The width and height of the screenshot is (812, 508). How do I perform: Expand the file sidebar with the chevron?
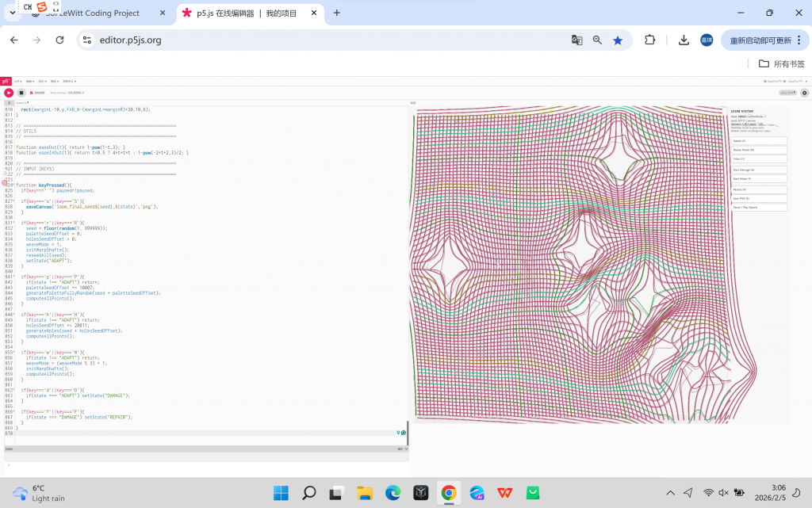click(9, 103)
